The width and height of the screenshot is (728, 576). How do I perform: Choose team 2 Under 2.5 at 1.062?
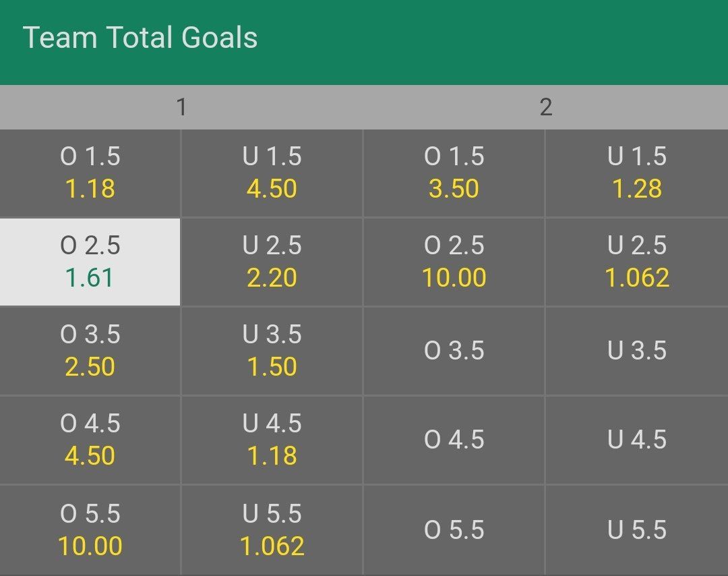click(637, 262)
